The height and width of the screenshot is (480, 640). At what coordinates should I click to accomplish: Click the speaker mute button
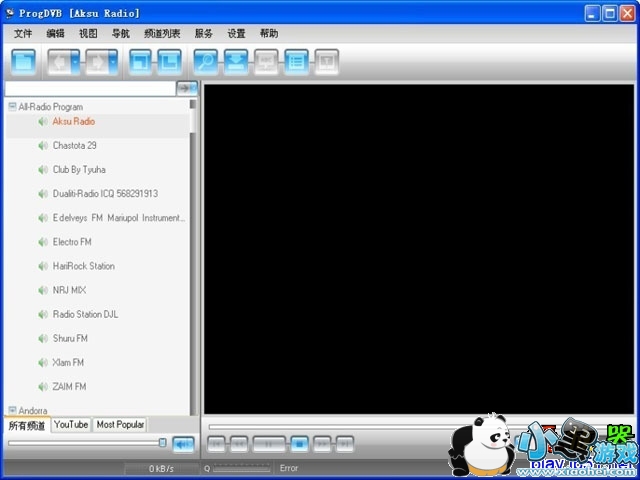click(x=183, y=444)
